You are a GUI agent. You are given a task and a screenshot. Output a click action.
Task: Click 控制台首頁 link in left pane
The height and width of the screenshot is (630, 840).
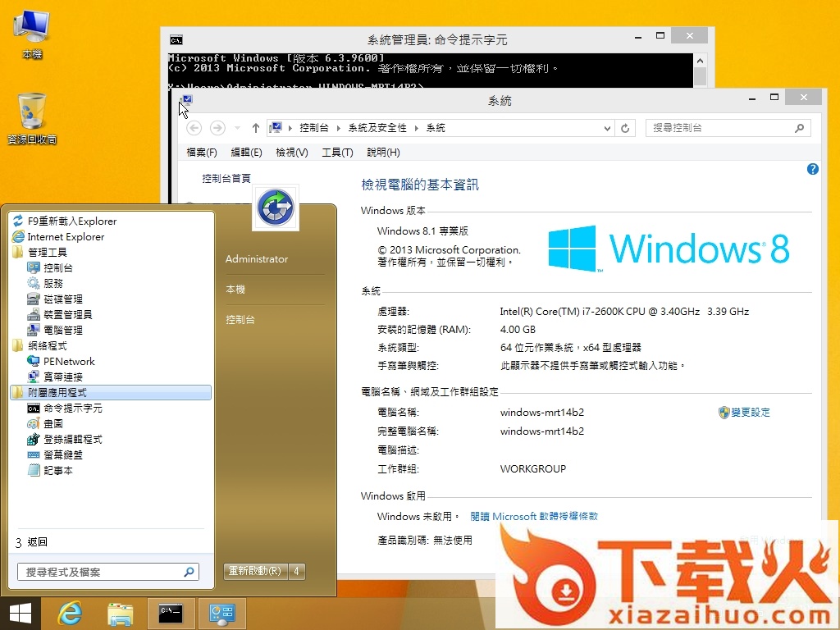[226, 178]
